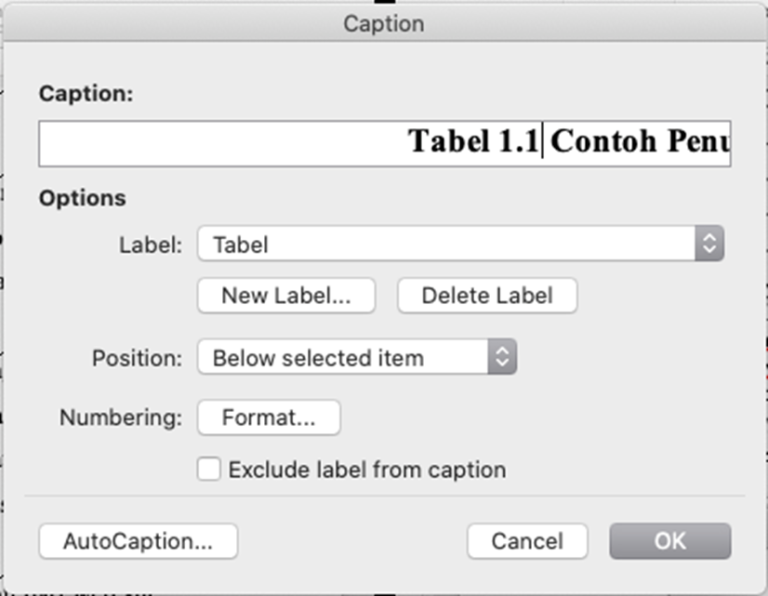Image resolution: width=768 pixels, height=596 pixels.
Task: Click the Exclude label from caption text
Action: pos(367,469)
